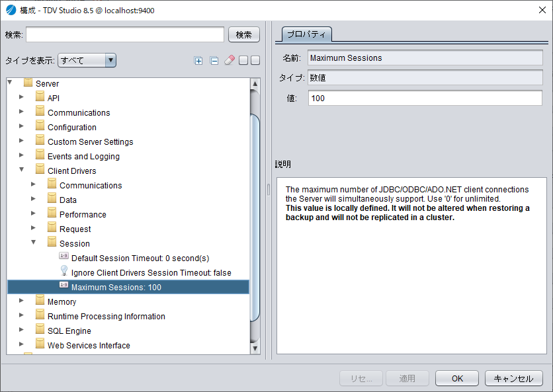Select the Runtime Processing Information label
This screenshot has width=553, height=392.
106,316
